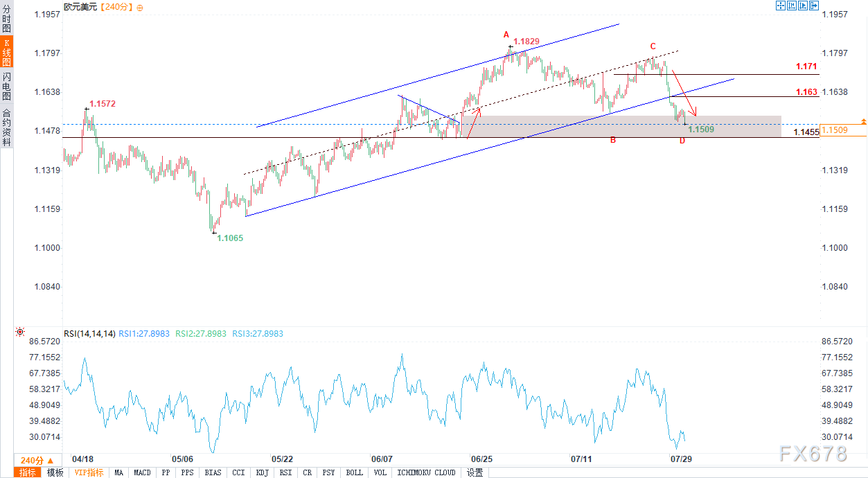Enable the BOLL indicator overlay
The image size is (868, 478).
click(354, 472)
